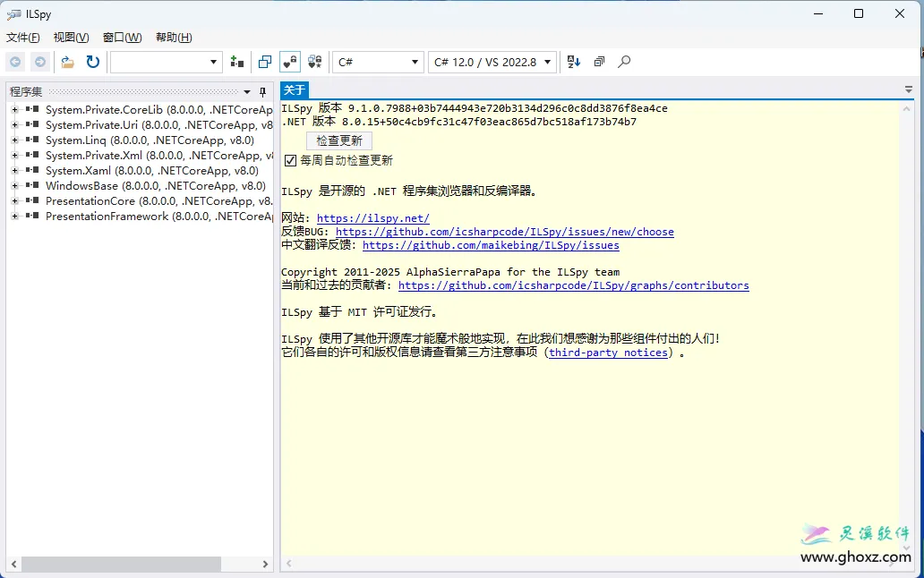Open the C# 12.0 / VS 2022.8 version dropdown
The width and height of the screenshot is (924, 578).
point(492,62)
